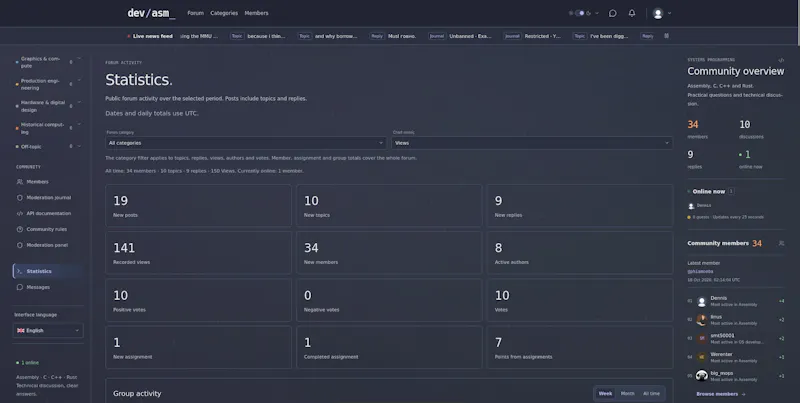Click the 34 members count in overview
The width and height of the screenshot is (800, 403).
(693, 124)
